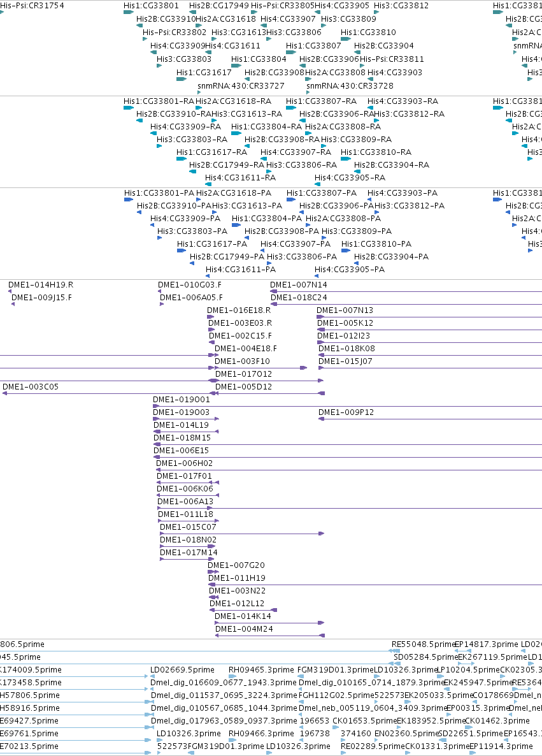This screenshot has height=756, width=542.
Task: Click the snmRNA:430:CR33727 label
Action: click(x=241, y=86)
